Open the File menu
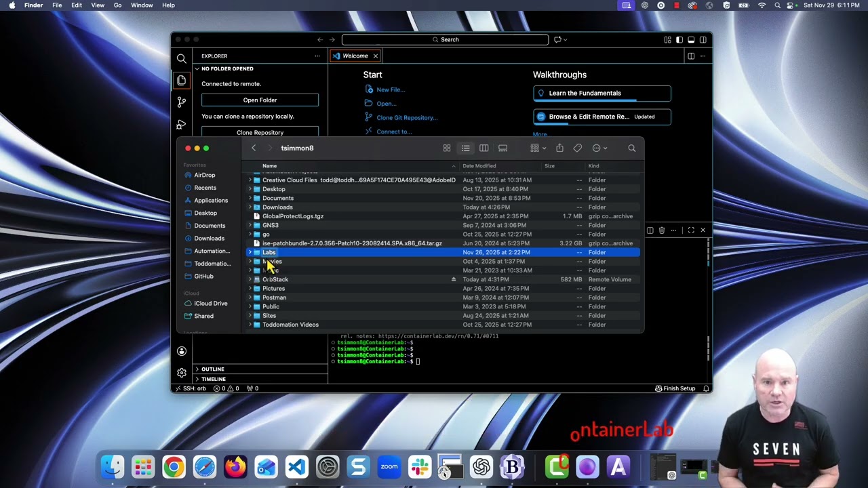The width and height of the screenshot is (868, 488). (x=57, y=5)
